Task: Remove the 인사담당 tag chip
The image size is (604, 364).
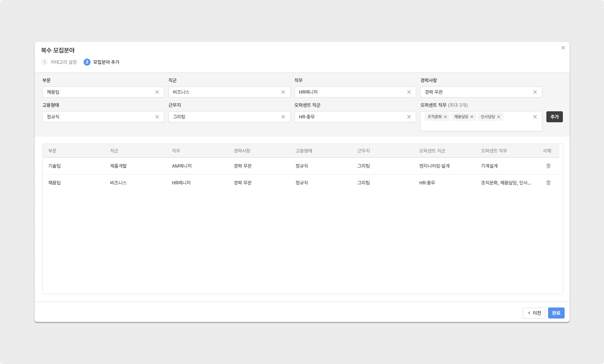Action: [498, 117]
